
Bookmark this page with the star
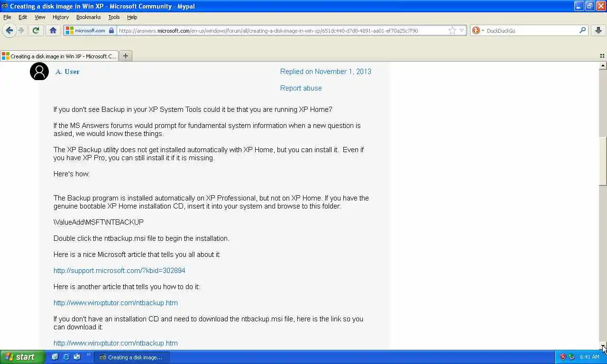tap(452, 30)
